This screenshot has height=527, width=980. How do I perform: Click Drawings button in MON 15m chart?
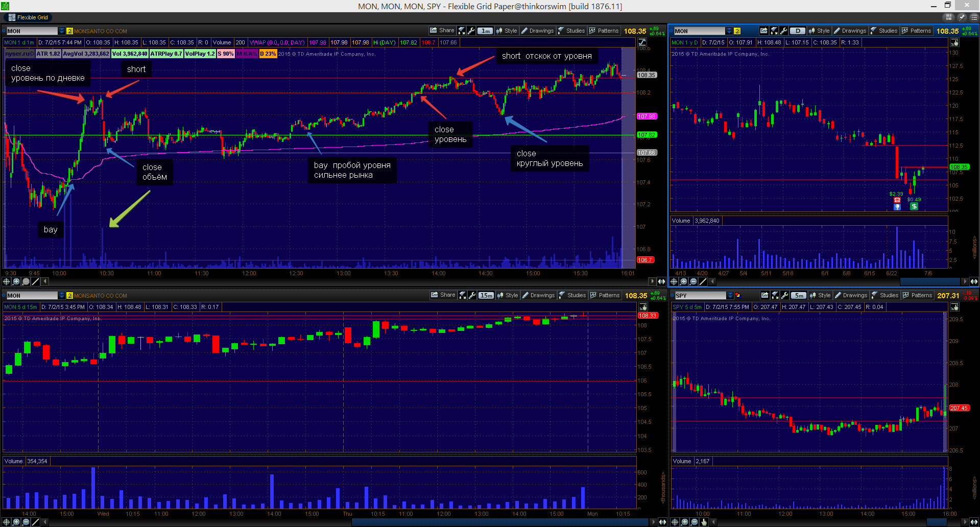[538, 295]
